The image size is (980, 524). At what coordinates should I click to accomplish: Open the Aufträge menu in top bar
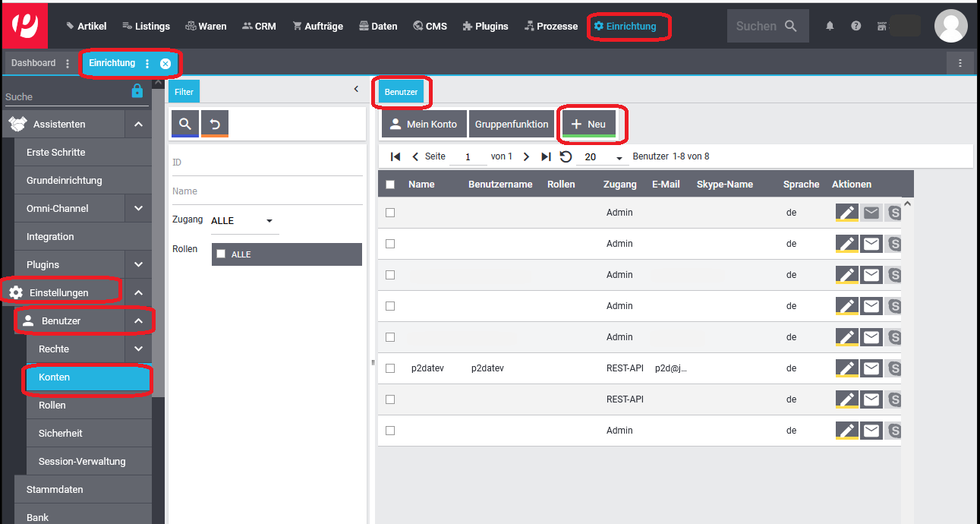[317, 26]
